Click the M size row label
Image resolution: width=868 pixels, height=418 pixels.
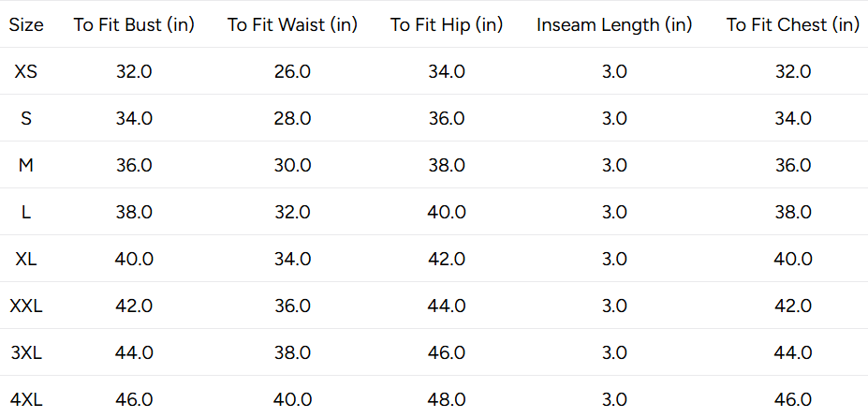point(26,165)
